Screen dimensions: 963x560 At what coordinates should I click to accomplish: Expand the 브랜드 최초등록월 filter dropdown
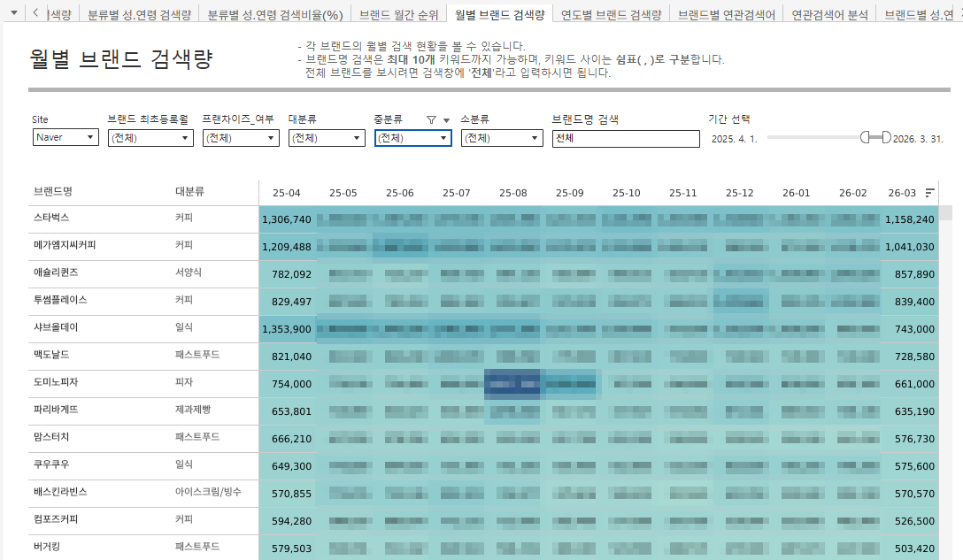click(150, 138)
